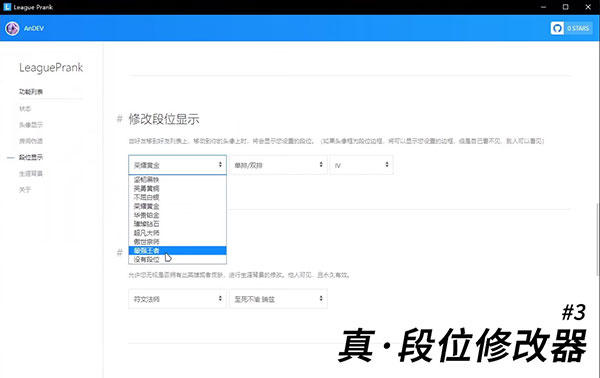The width and height of the screenshot is (600, 378).
Task: Open 状态 section in sidebar
Action: click(25, 109)
